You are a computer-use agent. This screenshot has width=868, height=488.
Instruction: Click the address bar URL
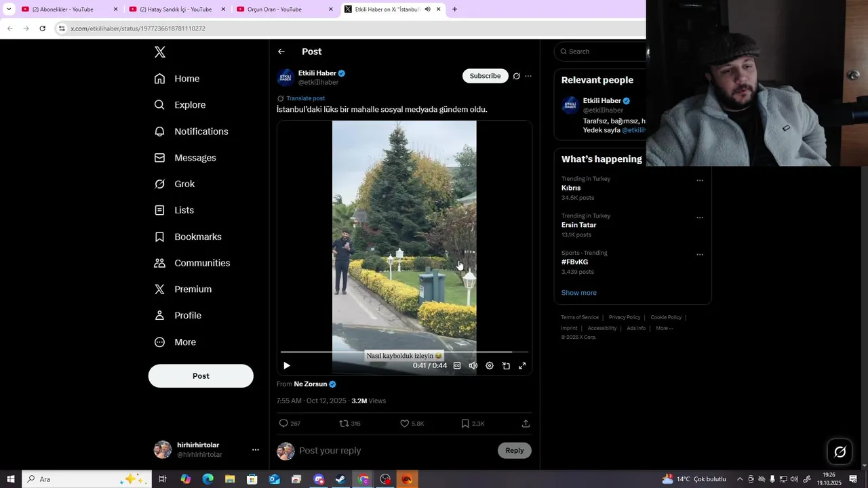[138, 28]
